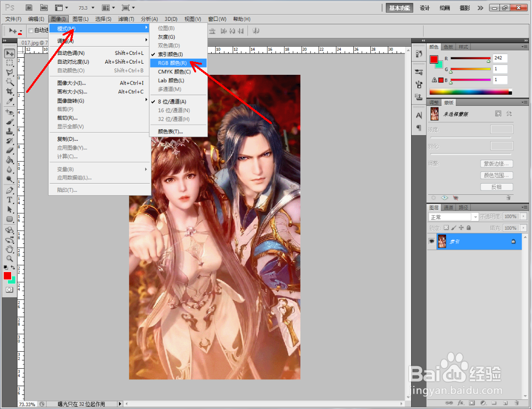Switch to the 设计 workspace
The image size is (532, 409).
tap(424, 8)
